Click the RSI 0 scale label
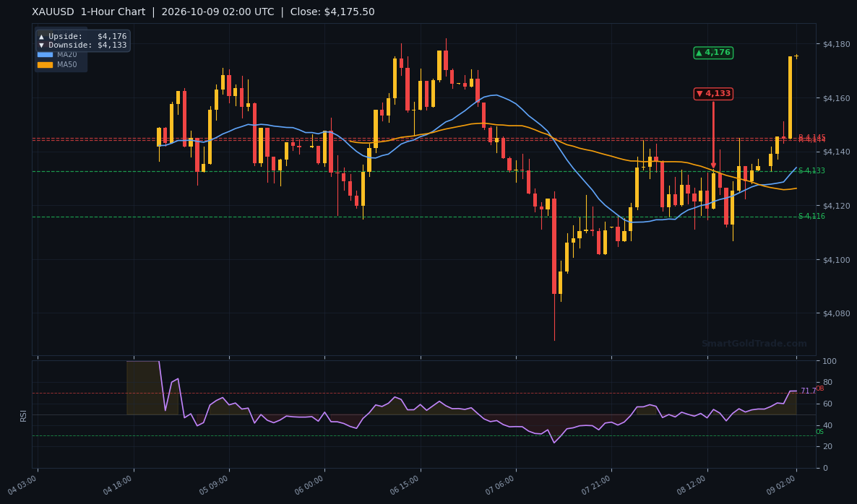The height and width of the screenshot is (504, 857). tap(825, 469)
